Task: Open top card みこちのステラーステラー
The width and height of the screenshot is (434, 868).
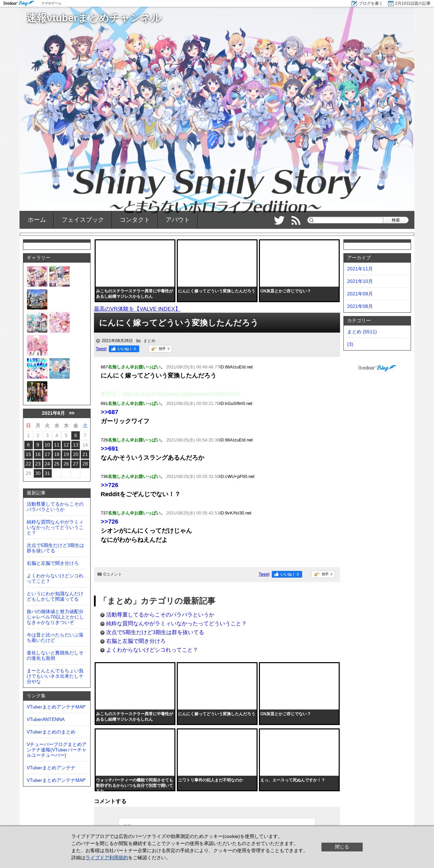Action: coord(135,270)
